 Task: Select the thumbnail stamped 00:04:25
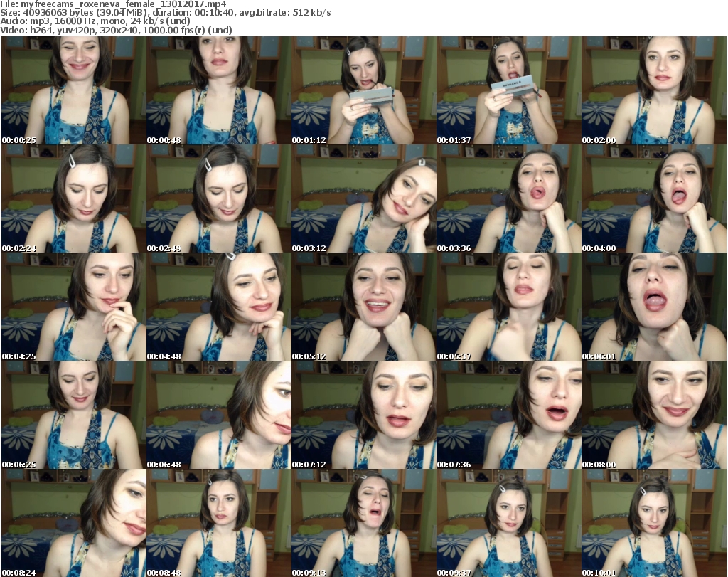[x=74, y=307]
